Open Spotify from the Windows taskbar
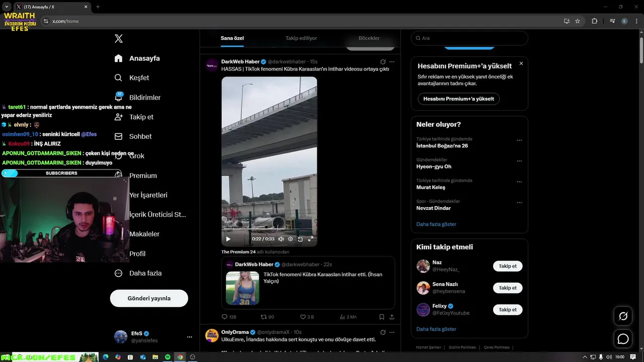Screen dimensions: 644x362 pyautogui.click(x=168, y=357)
